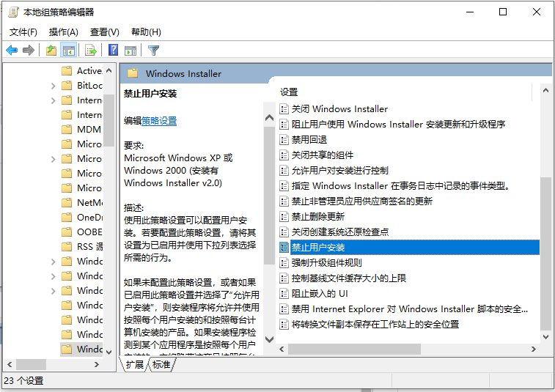Switch to the 标准 tab

pyautogui.click(x=161, y=364)
